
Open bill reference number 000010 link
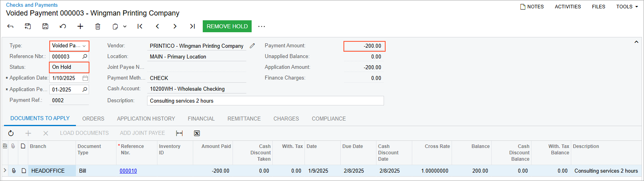coord(128,171)
